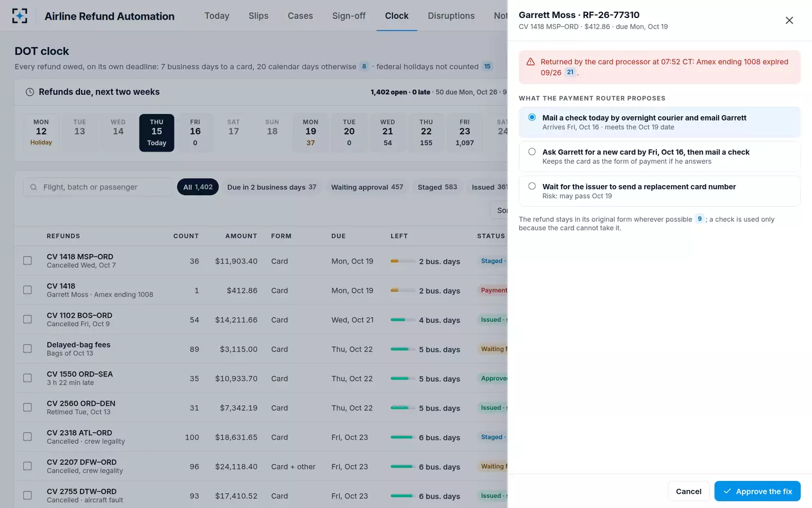The height and width of the screenshot is (508, 812).
Task: Click progress bar for CV 2318 ATL–ORD
Action: [x=403, y=437]
